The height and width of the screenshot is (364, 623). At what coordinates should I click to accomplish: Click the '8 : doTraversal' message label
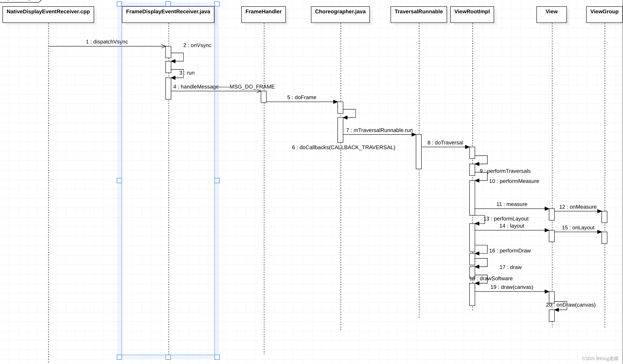coord(445,143)
